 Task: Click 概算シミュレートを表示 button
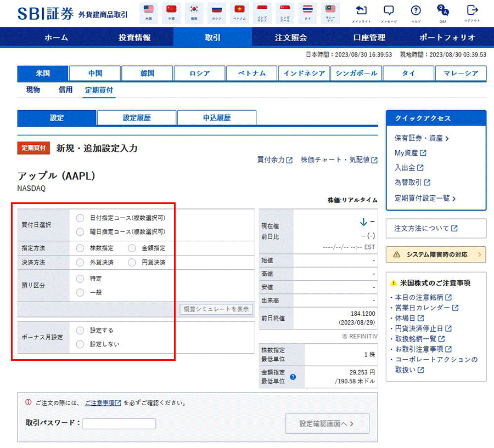pyautogui.click(x=216, y=309)
